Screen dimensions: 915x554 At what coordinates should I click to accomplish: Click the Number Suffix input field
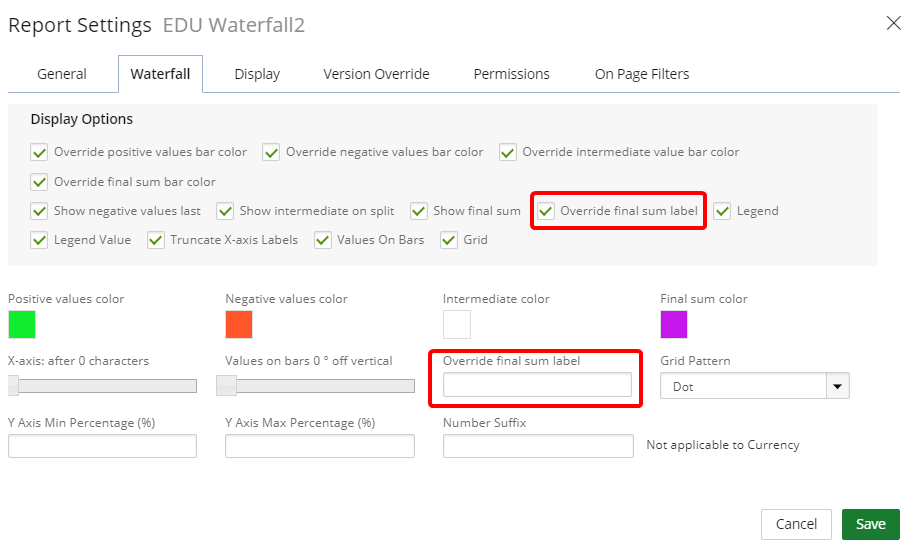[x=538, y=446]
